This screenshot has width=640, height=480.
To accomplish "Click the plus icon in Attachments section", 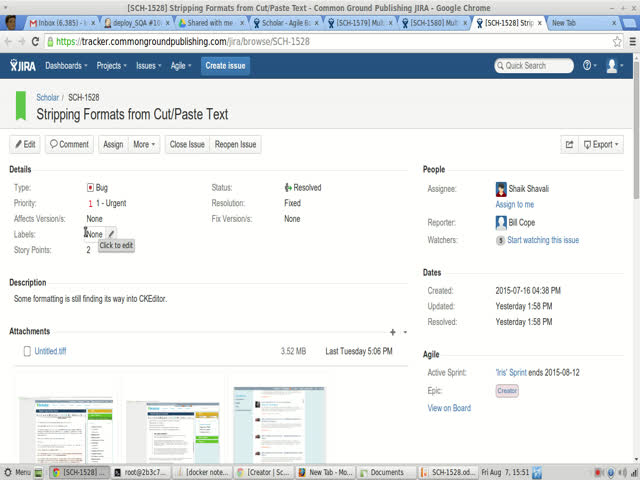I will [392, 331].
